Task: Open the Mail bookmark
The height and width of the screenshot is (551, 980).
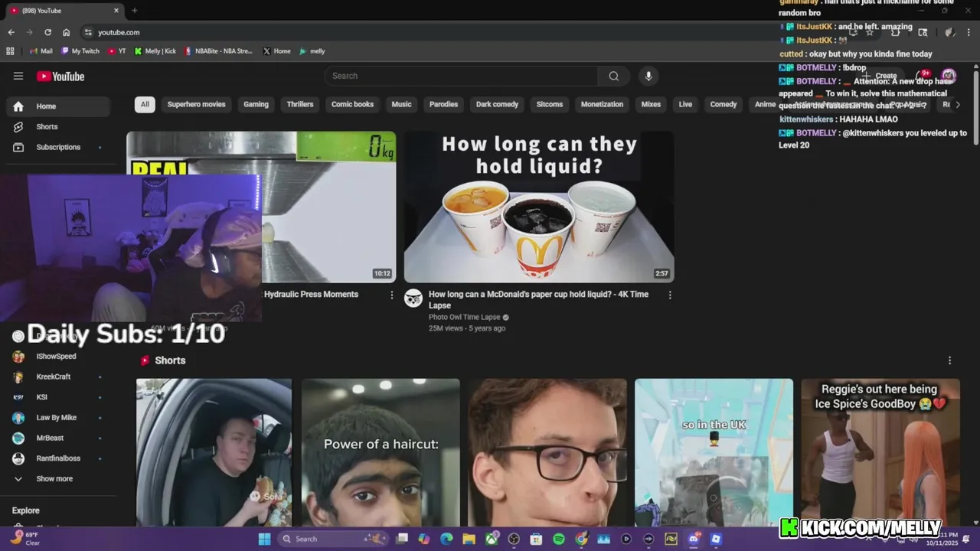Action: [x=41, y=51]
